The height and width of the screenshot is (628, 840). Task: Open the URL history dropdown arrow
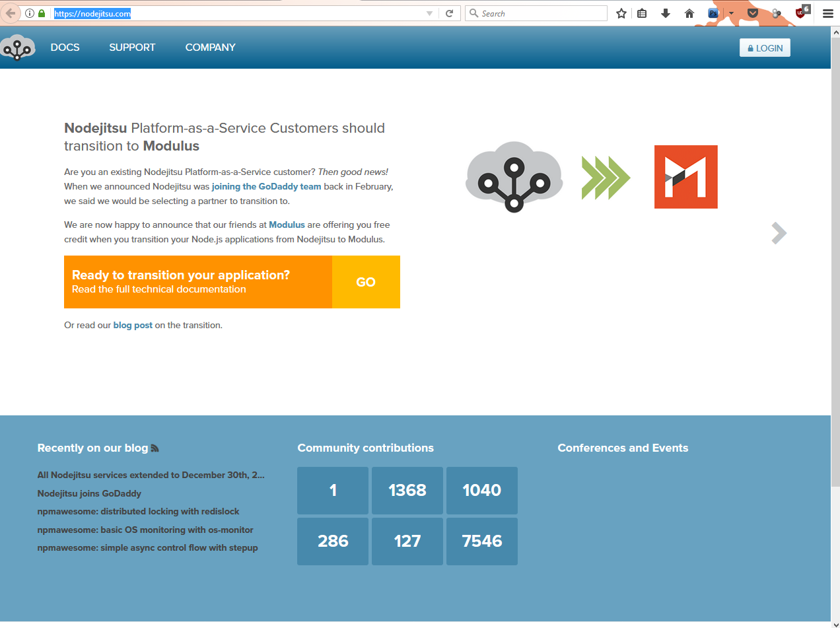pyautogui.click(x=429, y=13)
